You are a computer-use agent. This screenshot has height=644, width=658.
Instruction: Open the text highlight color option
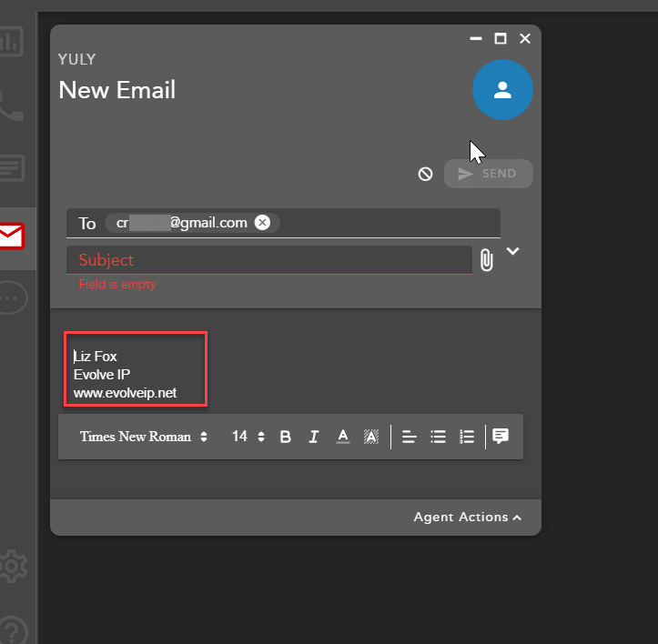coord(371,437)
